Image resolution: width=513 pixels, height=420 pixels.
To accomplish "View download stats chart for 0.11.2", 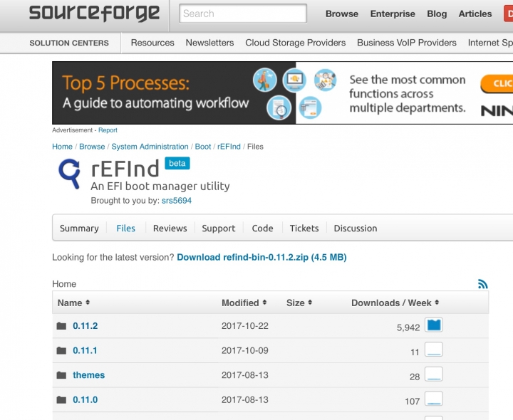I will 434,325.
